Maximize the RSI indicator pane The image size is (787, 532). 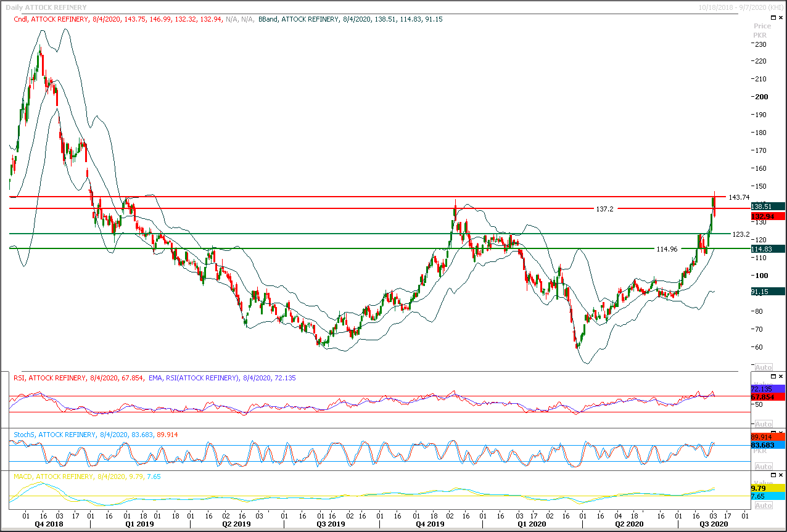point(773,376)
